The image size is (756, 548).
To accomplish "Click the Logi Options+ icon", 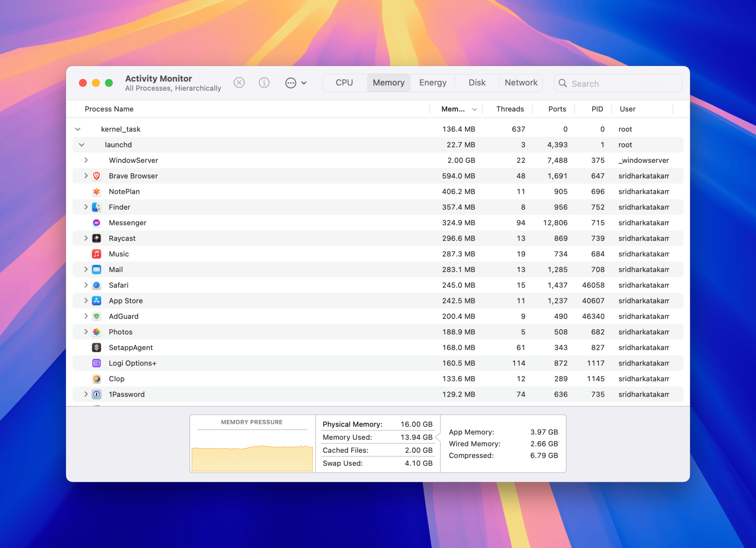I will point(97,363).
